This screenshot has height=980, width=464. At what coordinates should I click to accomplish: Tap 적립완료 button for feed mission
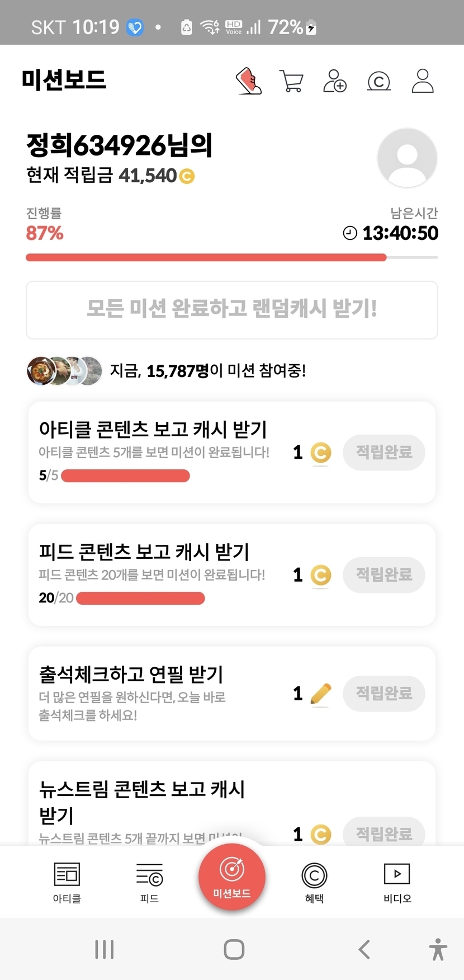tap(384, 574)
